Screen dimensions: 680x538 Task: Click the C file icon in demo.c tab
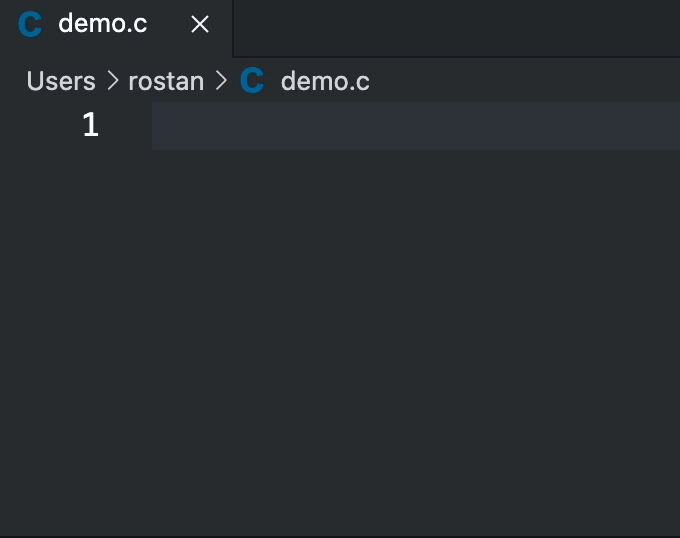31,25
